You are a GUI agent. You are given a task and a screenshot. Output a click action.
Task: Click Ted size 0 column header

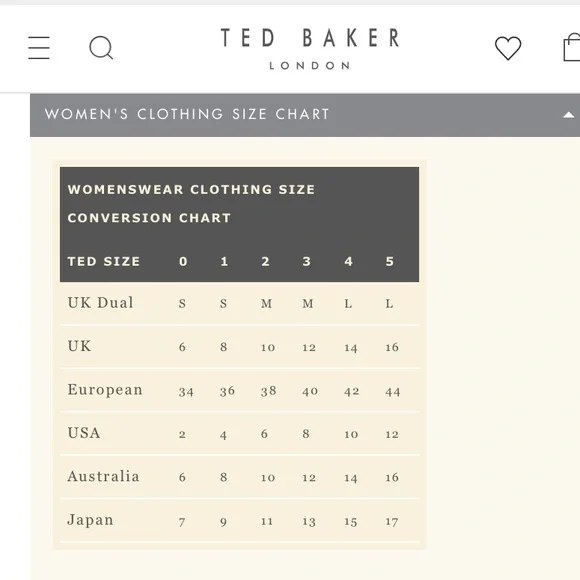[x=183, y=262]
